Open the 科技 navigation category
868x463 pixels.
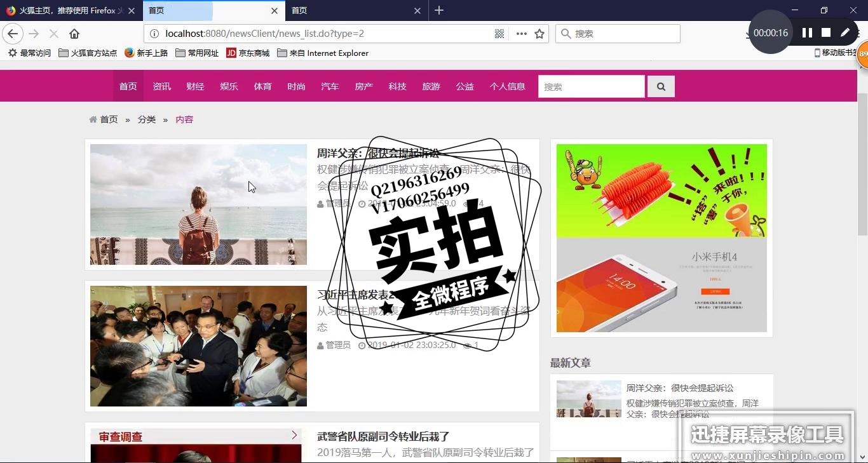[x=398, y=86]
